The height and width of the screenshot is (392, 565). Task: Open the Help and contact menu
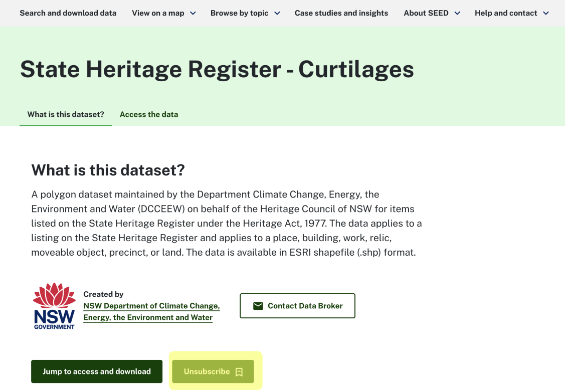point(505,13)
